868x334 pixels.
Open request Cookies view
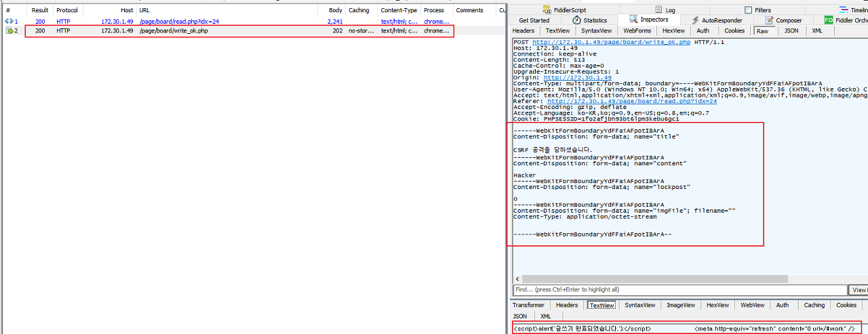point(734,30)
